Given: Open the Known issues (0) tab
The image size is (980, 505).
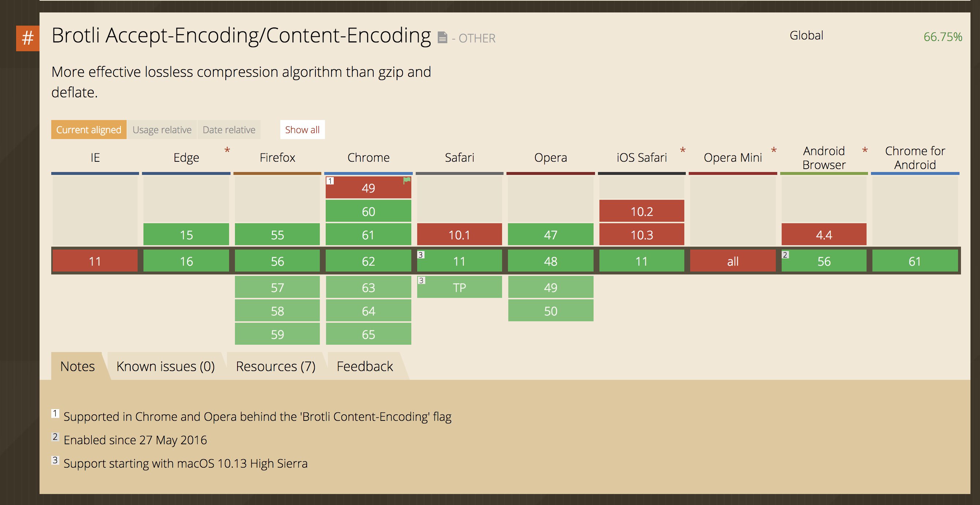Looking at the screenshot, I should pos(165,366).
